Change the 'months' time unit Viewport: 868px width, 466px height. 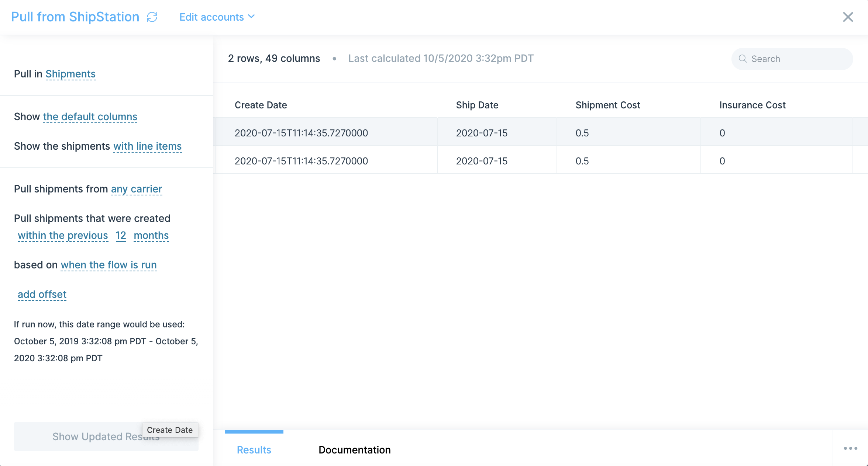point(151,236)
